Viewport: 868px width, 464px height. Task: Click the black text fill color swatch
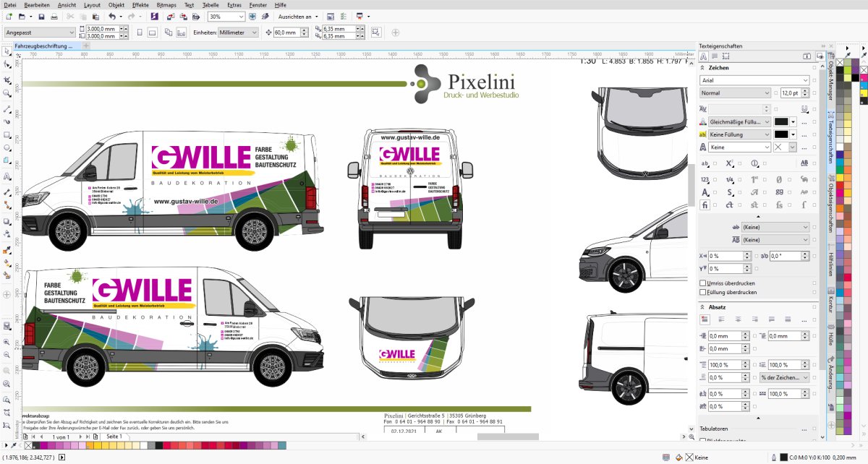click(x=781, y=121)
